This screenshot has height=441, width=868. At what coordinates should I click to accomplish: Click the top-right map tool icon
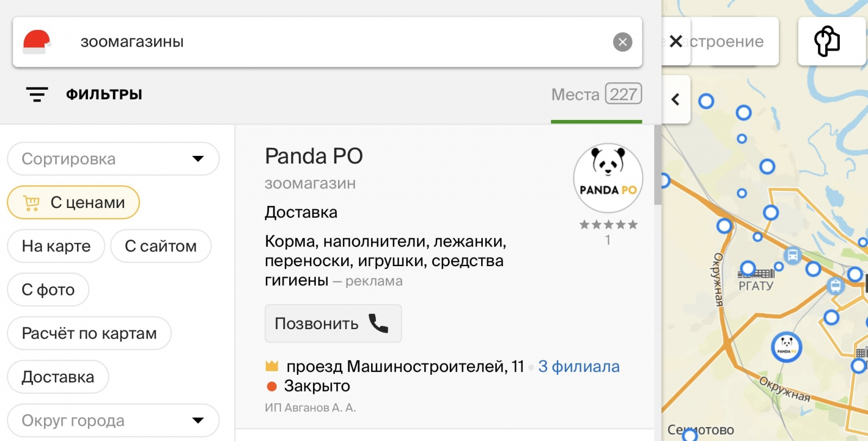tap(827, 41)
